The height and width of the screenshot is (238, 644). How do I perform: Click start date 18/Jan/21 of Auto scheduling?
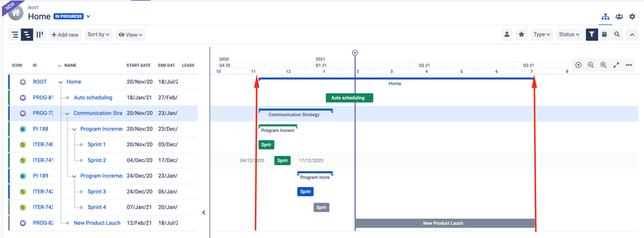pyautogui.click(x=139, y=97)
